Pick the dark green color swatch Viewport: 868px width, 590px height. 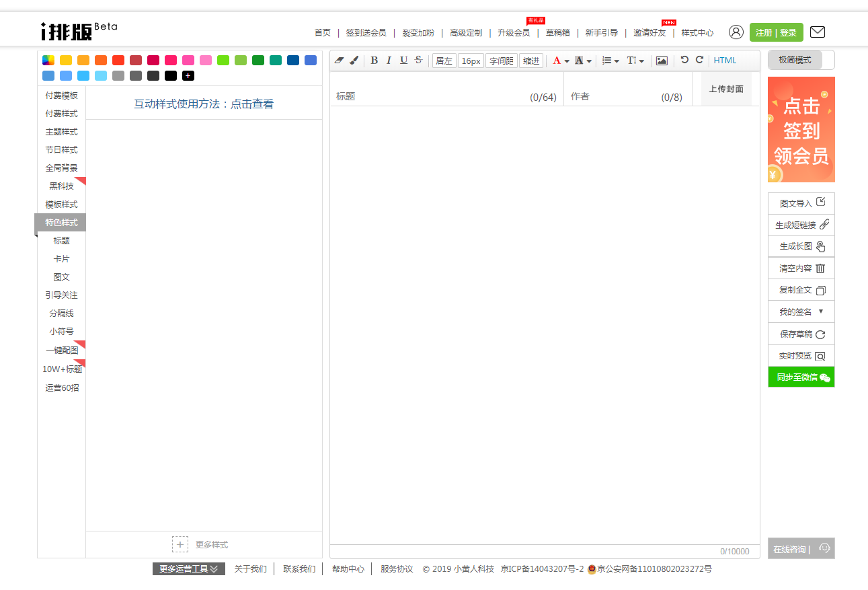click(x=258, y=60)
